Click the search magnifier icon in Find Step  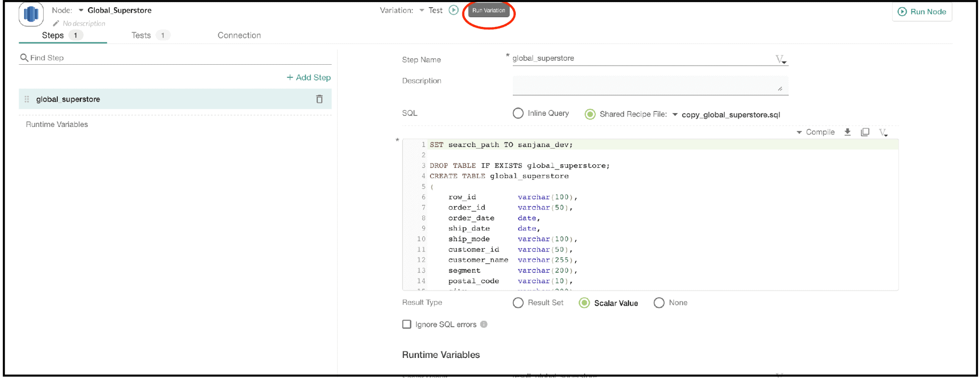point(24,58)
